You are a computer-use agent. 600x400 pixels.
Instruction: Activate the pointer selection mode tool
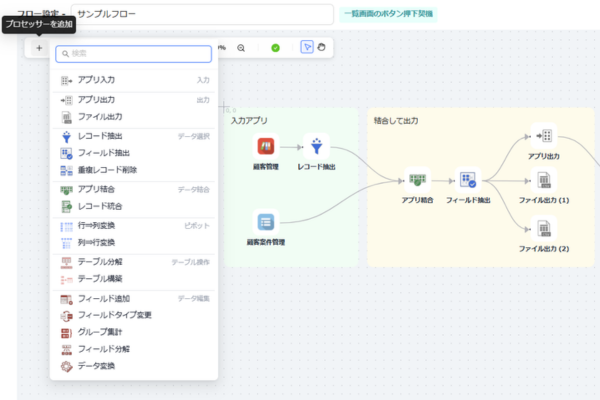[307, 47]
